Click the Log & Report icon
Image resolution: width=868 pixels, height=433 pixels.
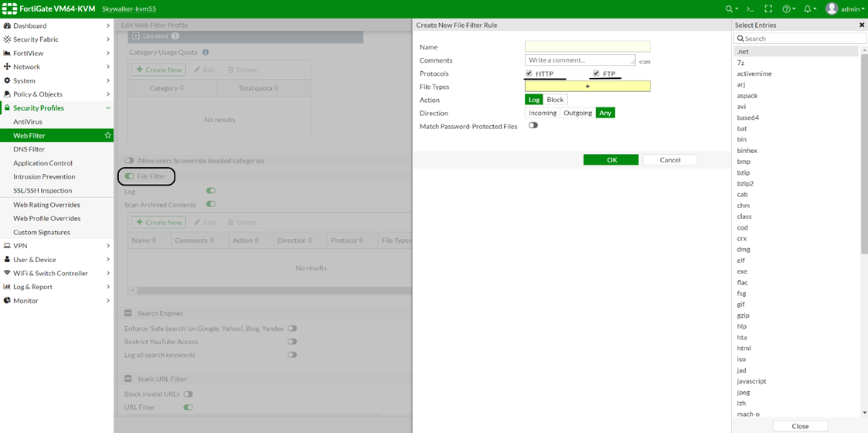(7, 287)
